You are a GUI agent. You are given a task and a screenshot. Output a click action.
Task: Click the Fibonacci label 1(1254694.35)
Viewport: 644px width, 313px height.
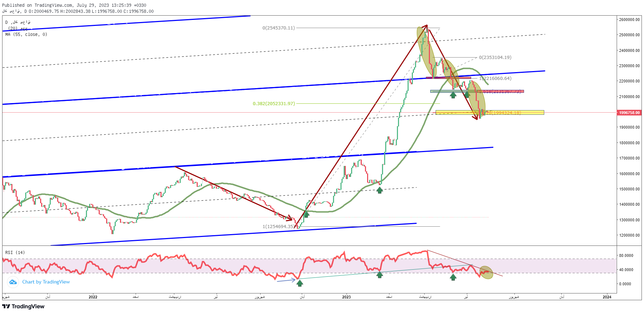(278, 226)
